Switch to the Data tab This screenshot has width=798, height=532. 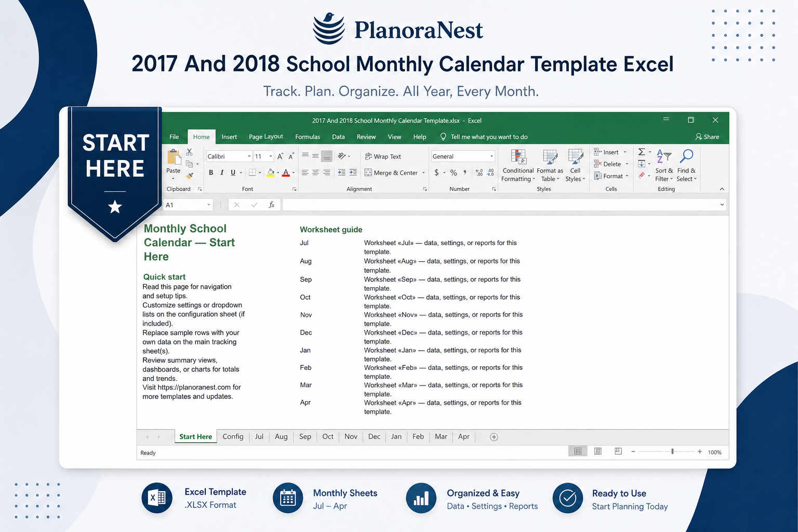tap(338, 137)
